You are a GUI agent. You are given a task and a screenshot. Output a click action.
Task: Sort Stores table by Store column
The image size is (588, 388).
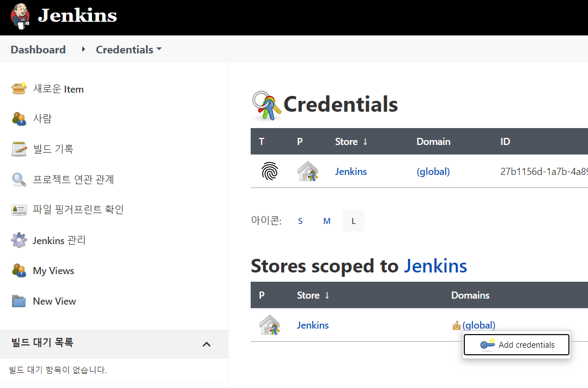click(313, 295)
